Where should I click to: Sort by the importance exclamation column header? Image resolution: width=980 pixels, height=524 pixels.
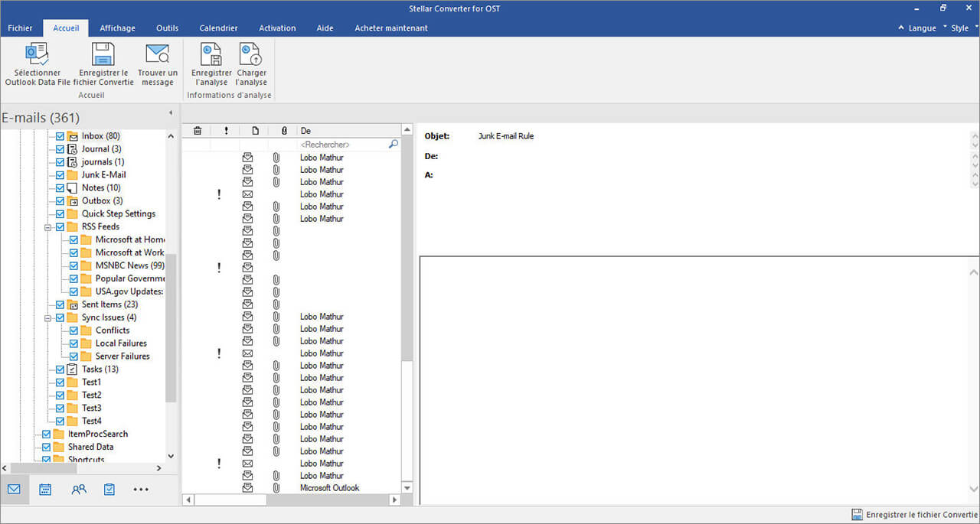click(226, 131)
